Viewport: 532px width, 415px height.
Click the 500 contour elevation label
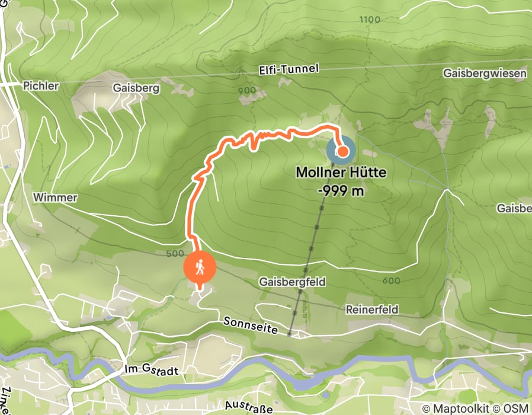tap(175, 253)
